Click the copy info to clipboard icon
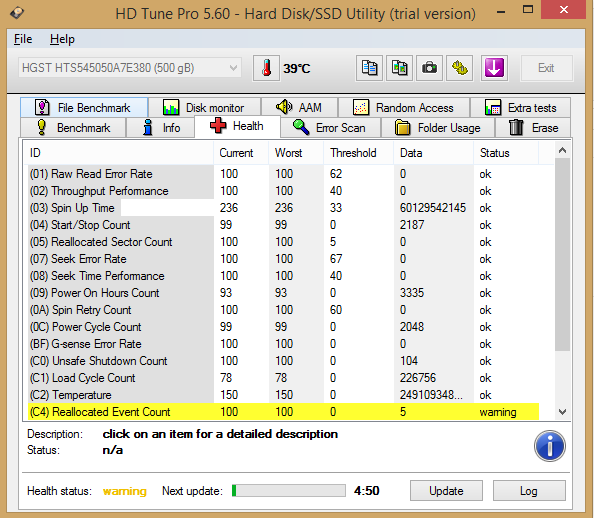 pyautogui.click(x=369, y=68)
